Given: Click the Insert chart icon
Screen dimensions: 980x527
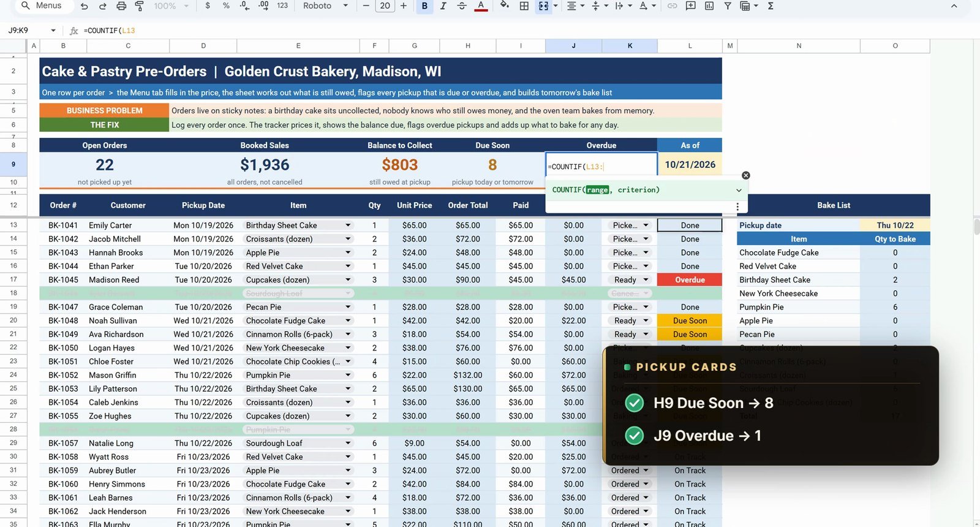Looking at the screenshot, I should point(709,6).
